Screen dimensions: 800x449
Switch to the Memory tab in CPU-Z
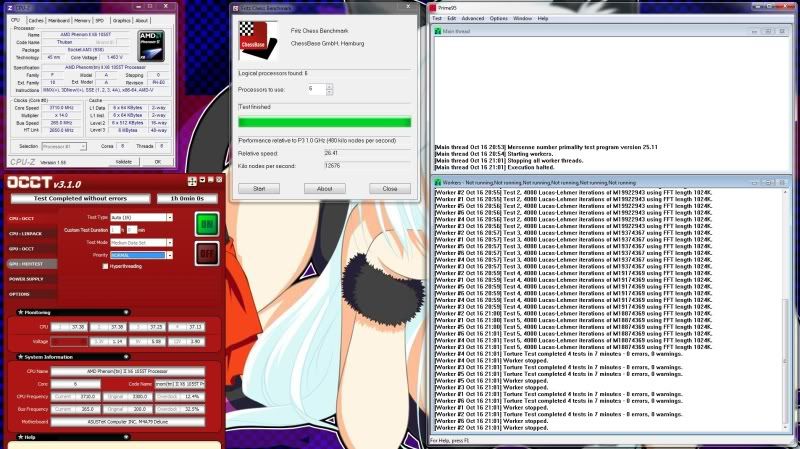coord(82,20)
